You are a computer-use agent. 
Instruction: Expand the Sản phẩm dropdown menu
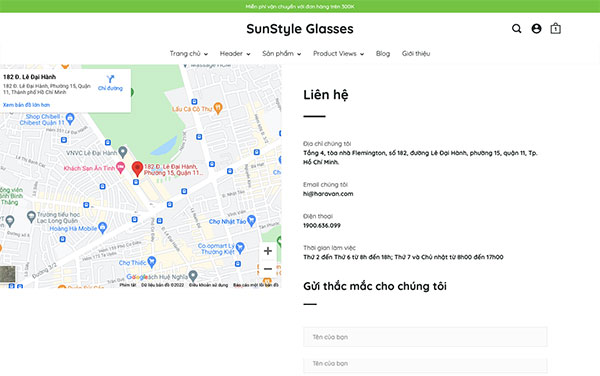tap(282, 54)
